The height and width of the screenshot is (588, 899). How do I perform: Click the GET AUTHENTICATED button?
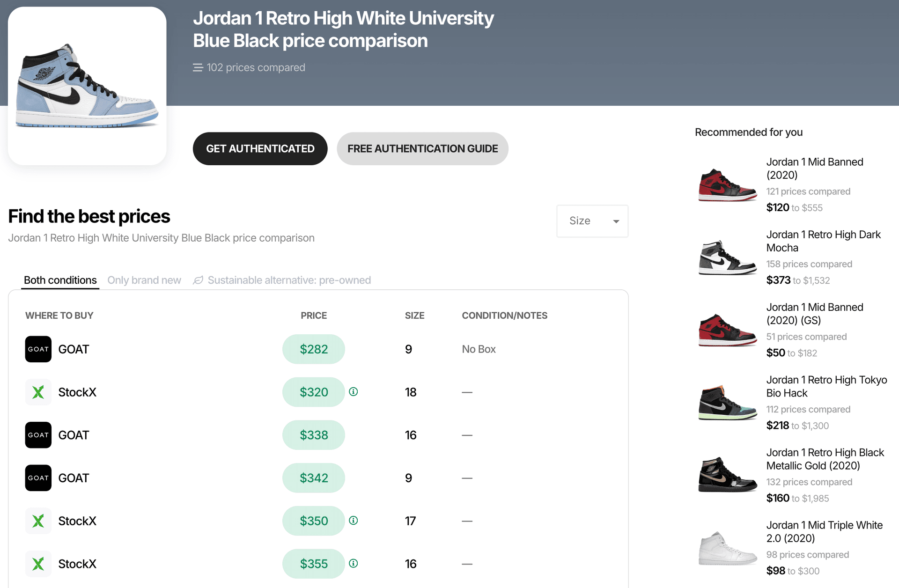coord(260,148)
